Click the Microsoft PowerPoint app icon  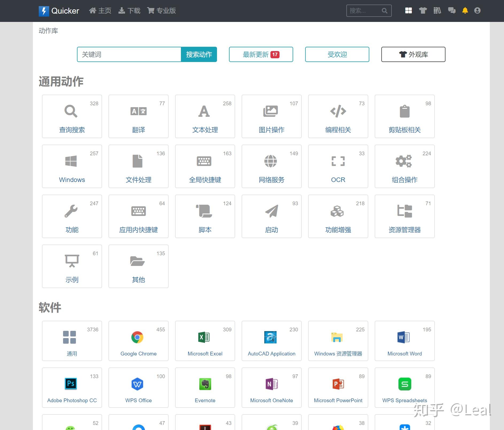(x=338, y=384)
